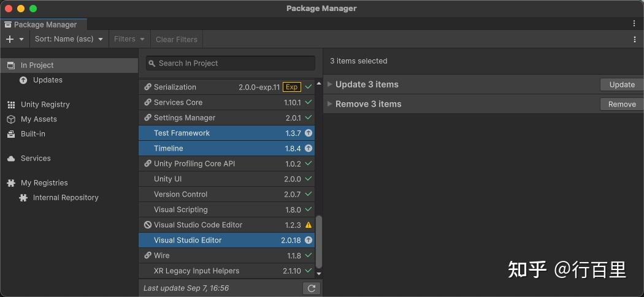Image resolution: width=644 pixels, height=297 pixels.
Task: Click update arrow icon for Test Framework
Action: click(309, 133)
